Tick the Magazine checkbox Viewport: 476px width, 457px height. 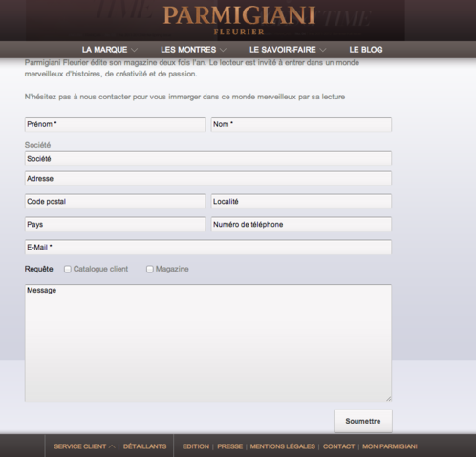(x=150, y=269)
